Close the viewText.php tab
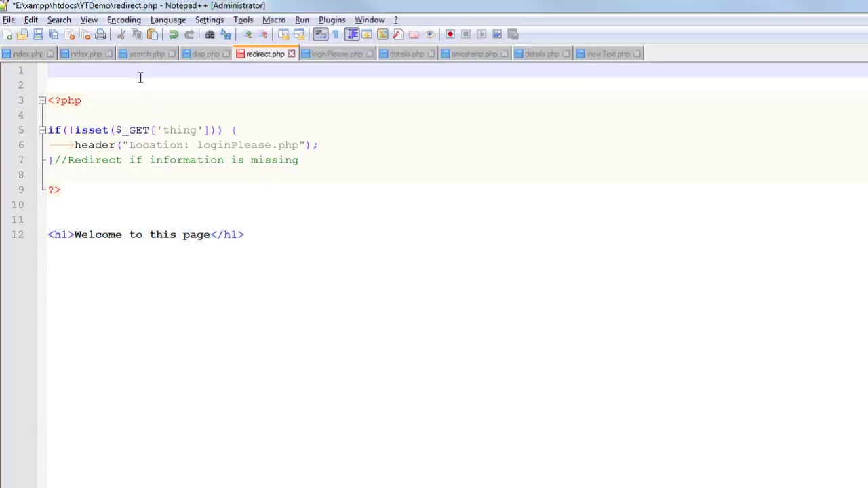 (637, 54)
